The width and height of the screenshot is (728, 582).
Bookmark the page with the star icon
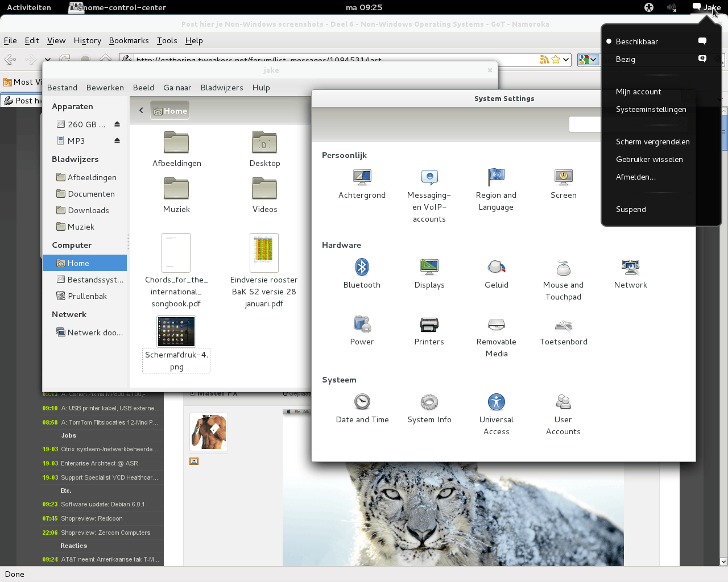tap(556, 59)
